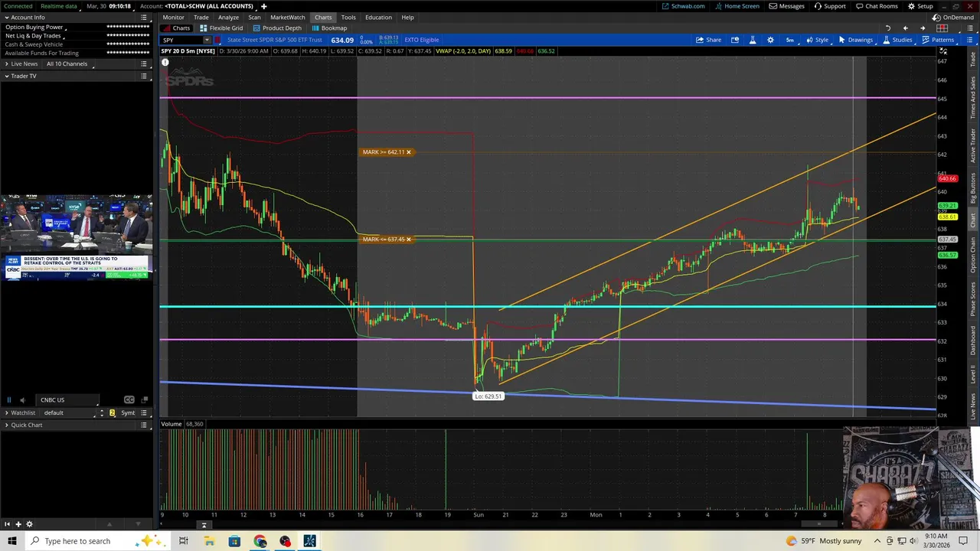
Task: Open Chat Rooms
Action: (x=876, y=6)
